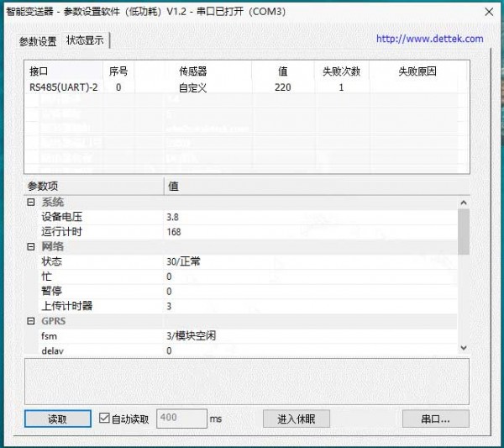Collapse the GPRS section
Screen dimensions: 504x448
[31, 321]
